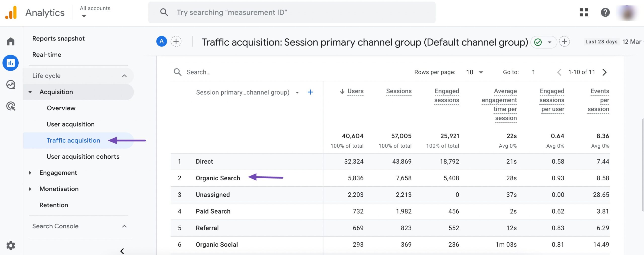Expand the Monetisation section

(30, 189)
